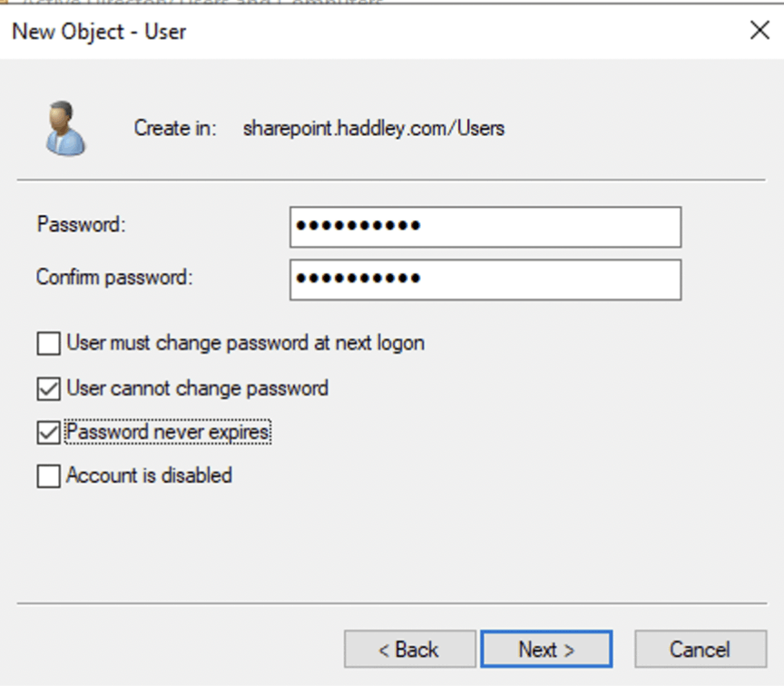Go back with the '< Back' button
The height and width of the screenshot is (686, 784).
coord(407,650)
